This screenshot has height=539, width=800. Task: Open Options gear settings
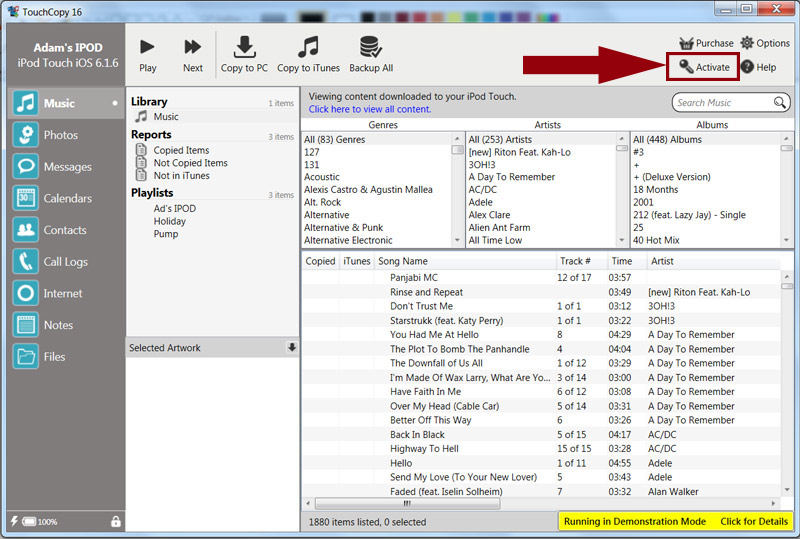click(765, 43)
